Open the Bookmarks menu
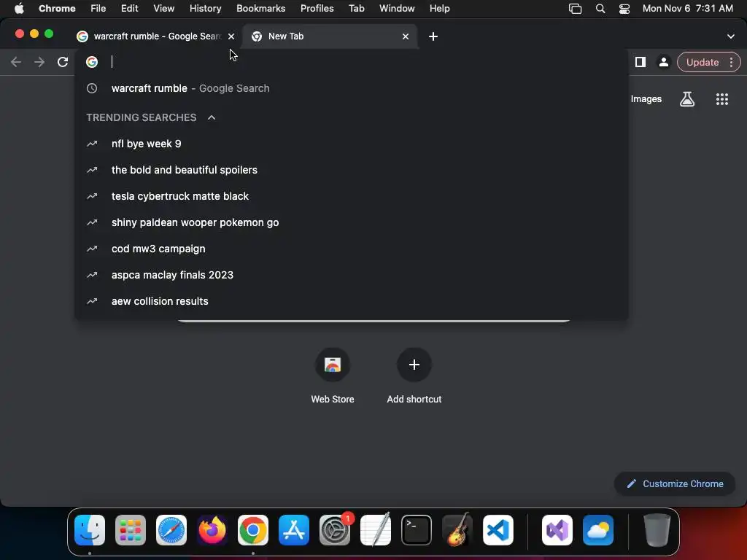The image size is (747, 560). (260, 9)
